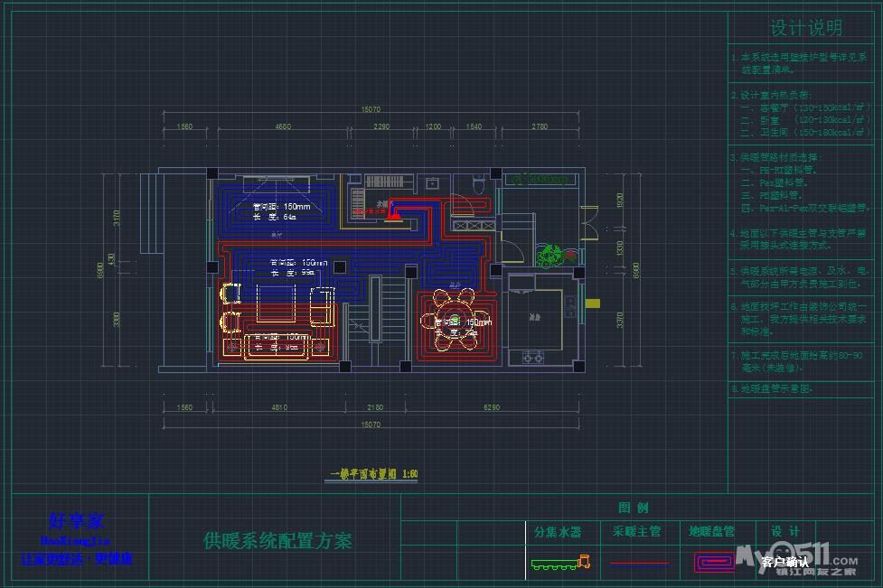Select the red manifold marker on plan

pos(394,215)
